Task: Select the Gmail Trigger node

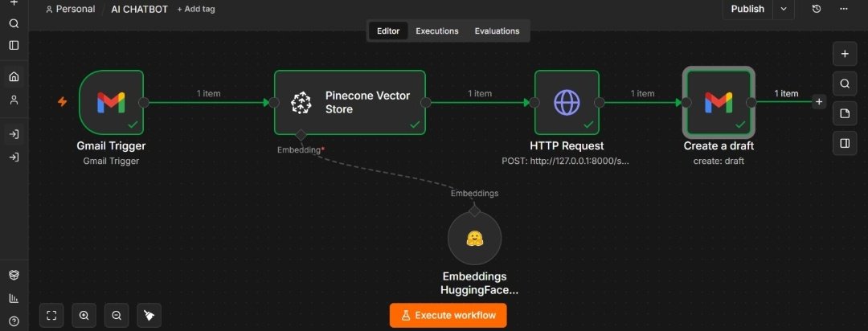Action: tap(111, 102)
